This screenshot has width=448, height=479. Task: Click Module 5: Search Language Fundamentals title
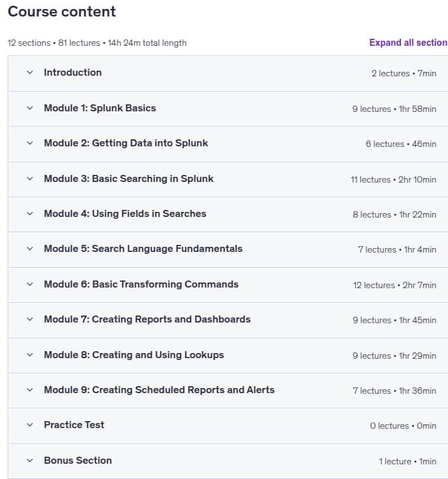(144, 249)
